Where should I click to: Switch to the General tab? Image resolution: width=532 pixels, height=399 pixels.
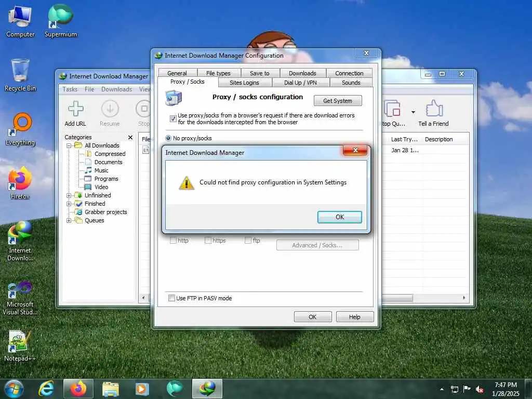point(177,73)
